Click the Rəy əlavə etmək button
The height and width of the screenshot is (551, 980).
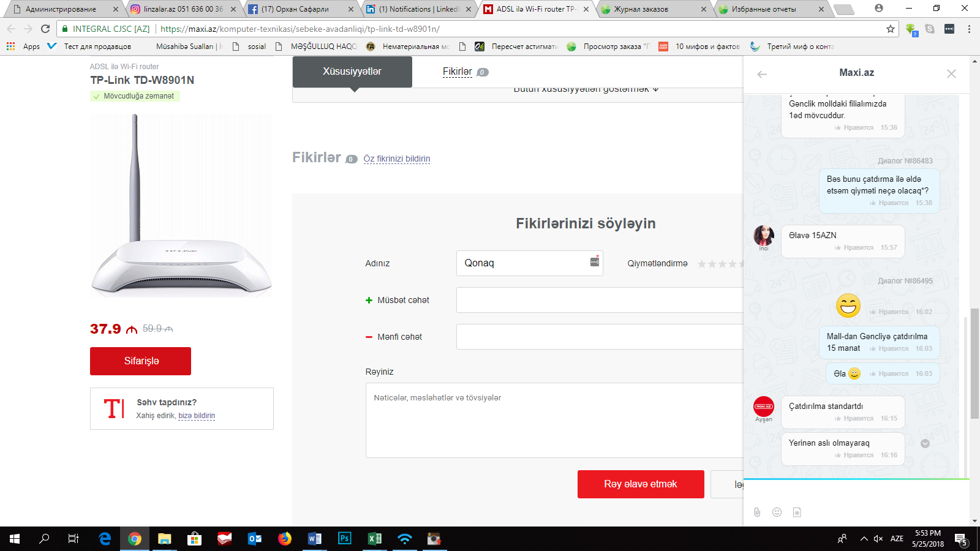(x=641, y=484)
